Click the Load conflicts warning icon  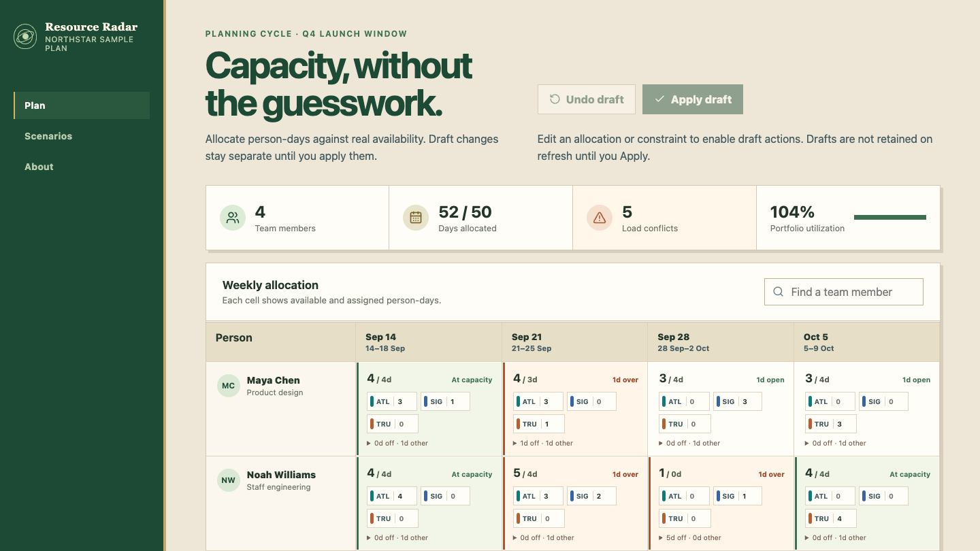[x=600, y=218]
